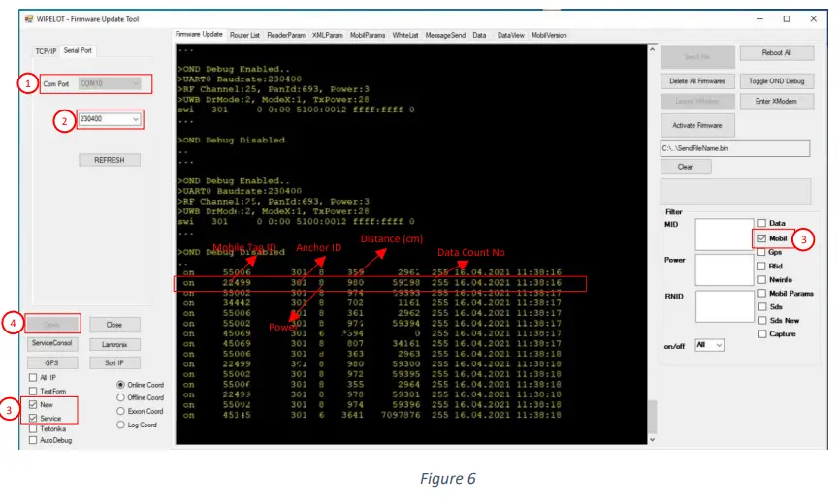Click the Clear button under file path

pyautogui.click(x=686, y=167)
